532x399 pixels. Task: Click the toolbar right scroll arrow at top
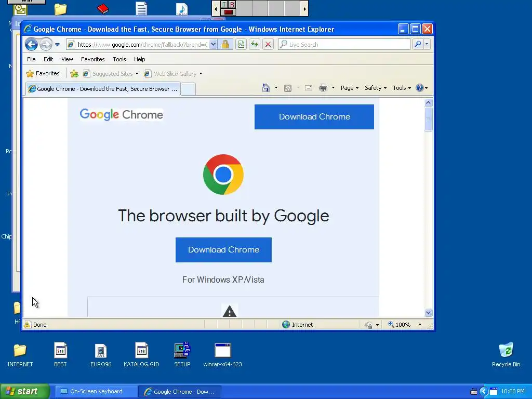click(x=304, y=9)
